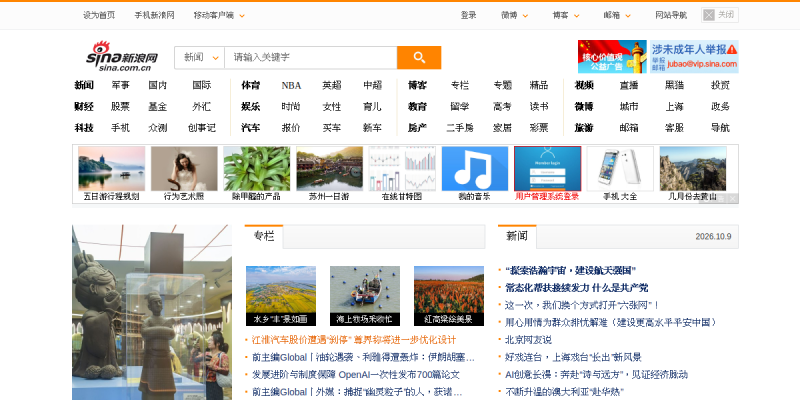Viewport: 800px width, 400px height.
Task: Open the 水乡"丰"景如画 column image
Action: coord(281,296)
